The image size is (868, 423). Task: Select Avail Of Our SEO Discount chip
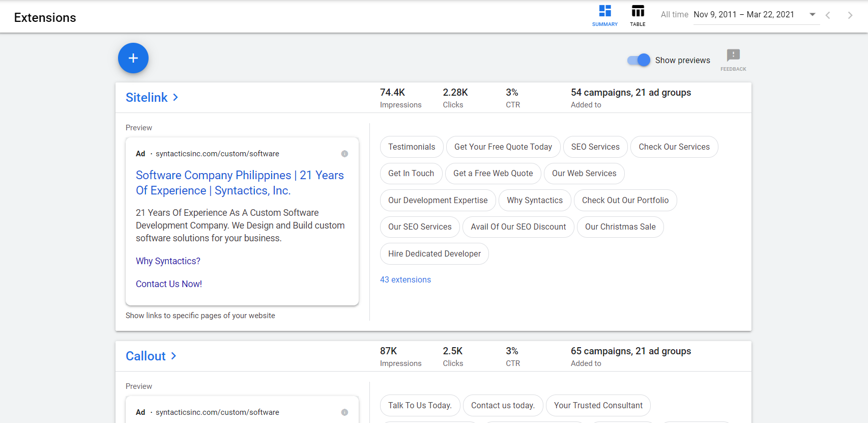click(518, 227)
